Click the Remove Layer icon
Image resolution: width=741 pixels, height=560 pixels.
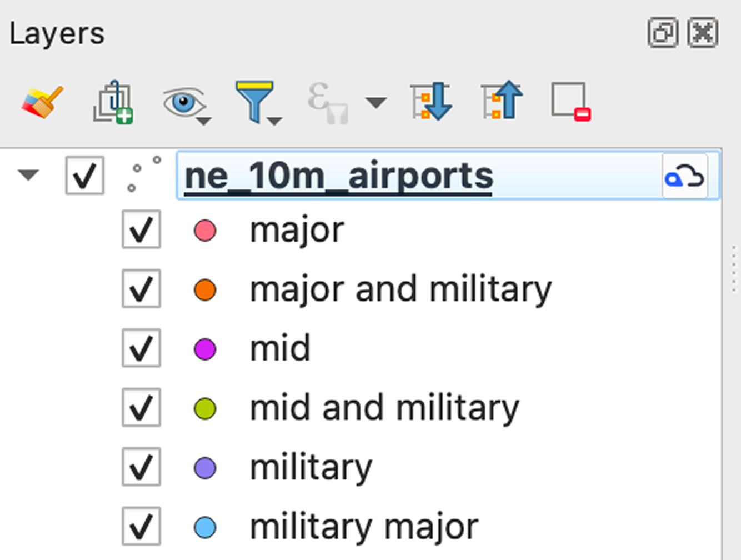point(571,102)
